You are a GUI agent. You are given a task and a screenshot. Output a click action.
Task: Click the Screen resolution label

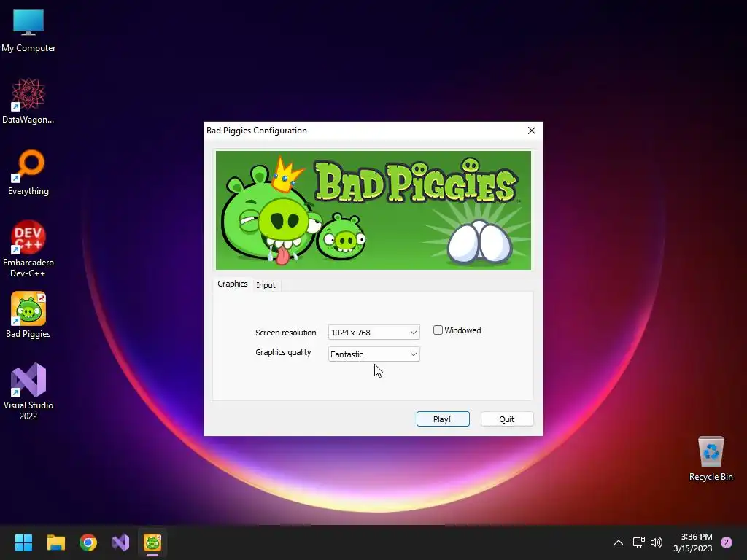point(286,332)
